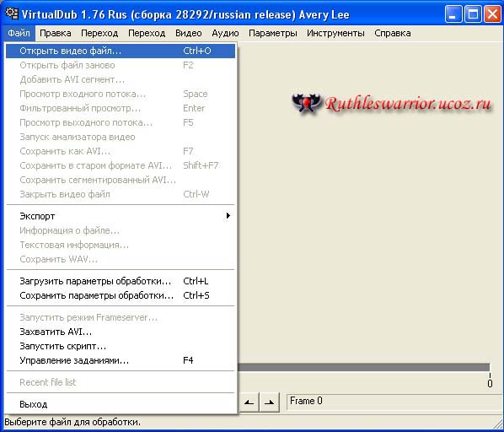This screenshot has height=432, width=504.
Task: Choose Сохранить параметры обработки…
Action: pos(121,295)
